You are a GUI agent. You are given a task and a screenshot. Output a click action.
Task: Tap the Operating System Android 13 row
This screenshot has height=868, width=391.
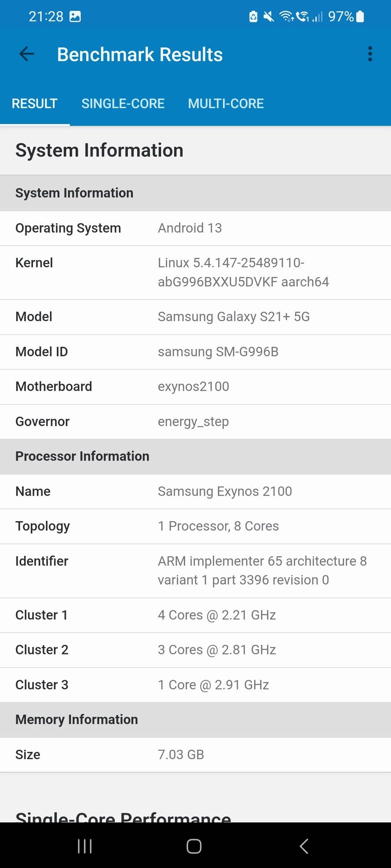[x=195, y=228]
